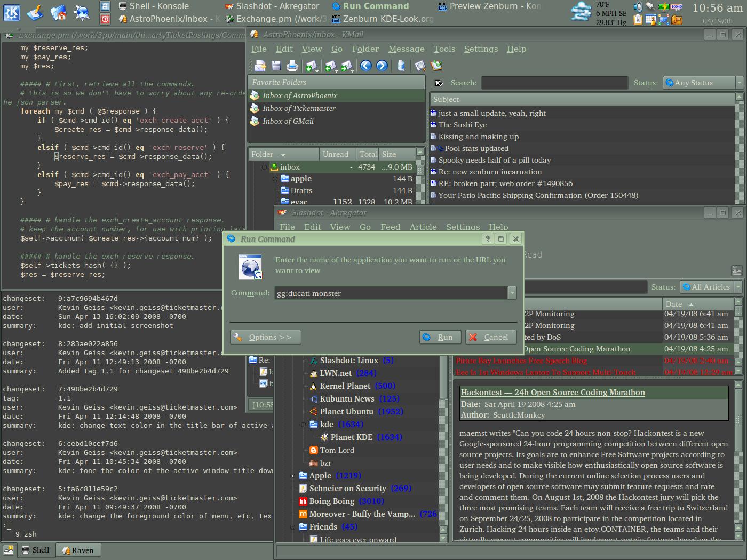The width and height of the screenshot is (747, 560).
Task: Click the new tab icon in Konsole tab bar
Action: click(x=8, y=550)
